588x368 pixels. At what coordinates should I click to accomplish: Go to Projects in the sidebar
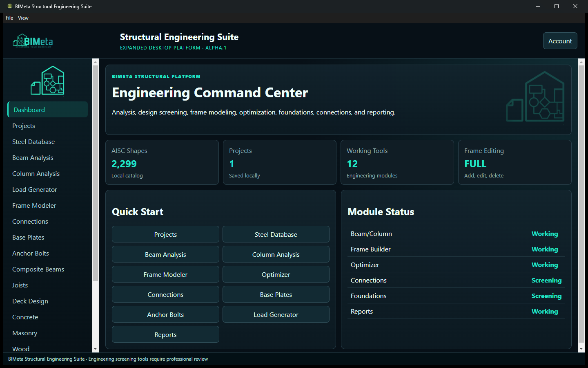point(48,126)
